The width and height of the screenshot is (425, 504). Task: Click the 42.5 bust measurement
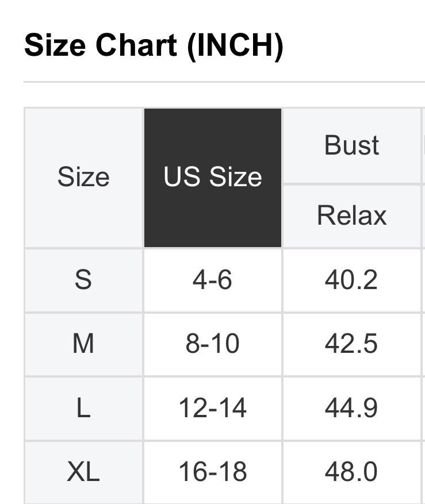coord(351,344)
